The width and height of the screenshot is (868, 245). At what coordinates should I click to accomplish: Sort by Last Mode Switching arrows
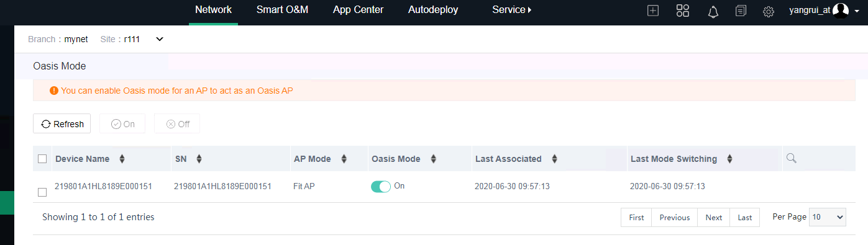[729, 159]
